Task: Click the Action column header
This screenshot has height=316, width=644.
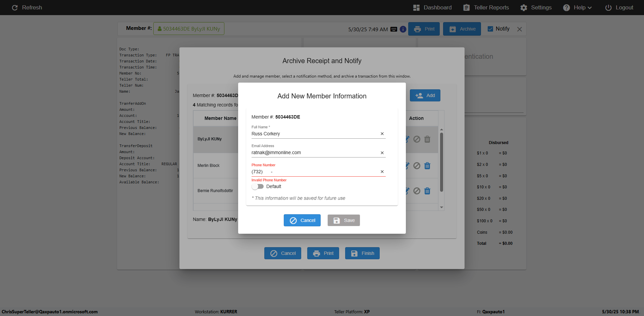Action: click(x=416, y=118)
